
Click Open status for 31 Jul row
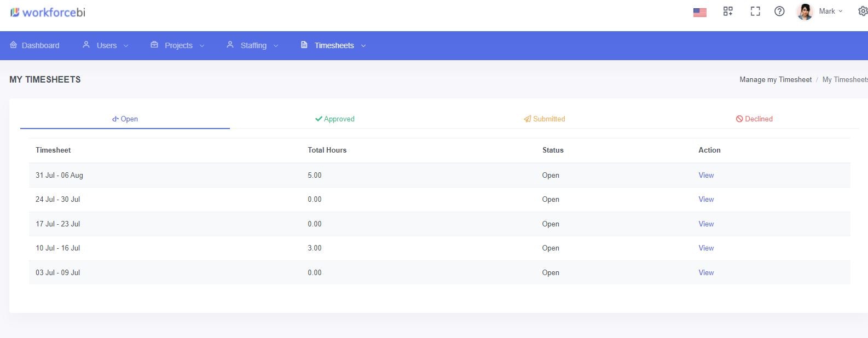[x=551, y=175]
